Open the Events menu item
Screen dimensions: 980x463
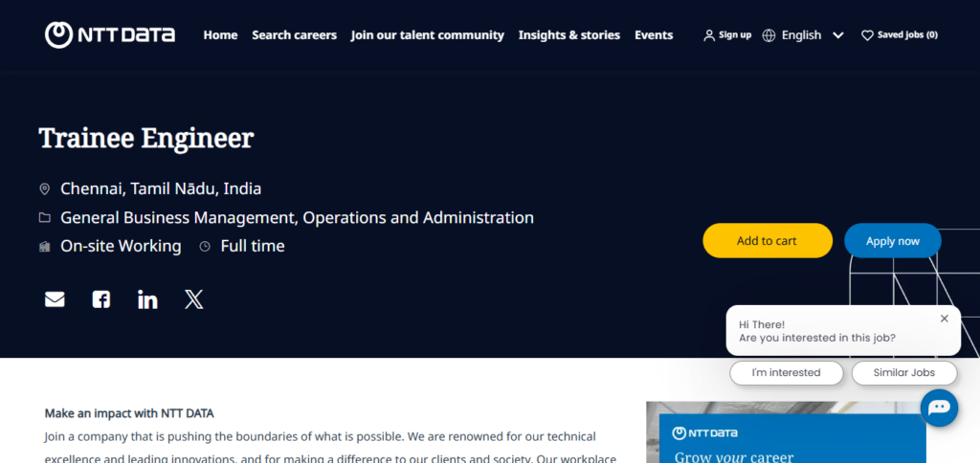(x=654, y=35)
